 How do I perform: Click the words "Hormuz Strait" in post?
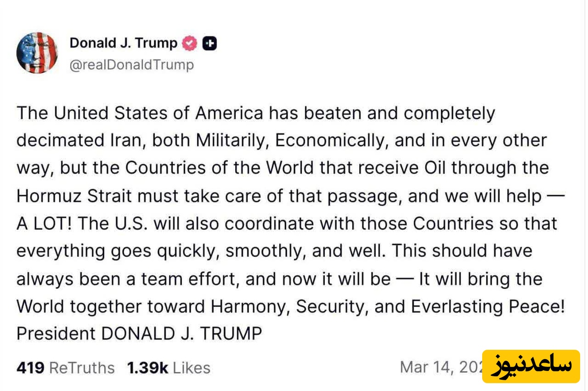(74, 196)
